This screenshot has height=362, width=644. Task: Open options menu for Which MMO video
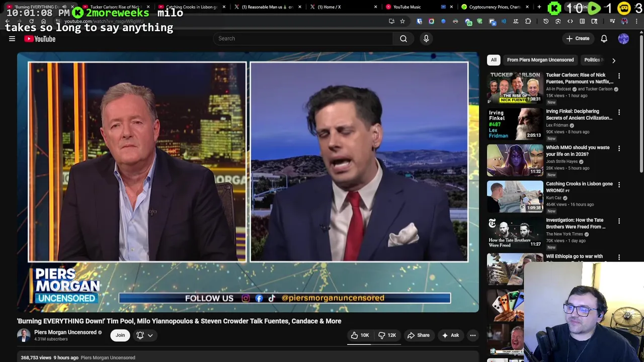click(619, 148)
